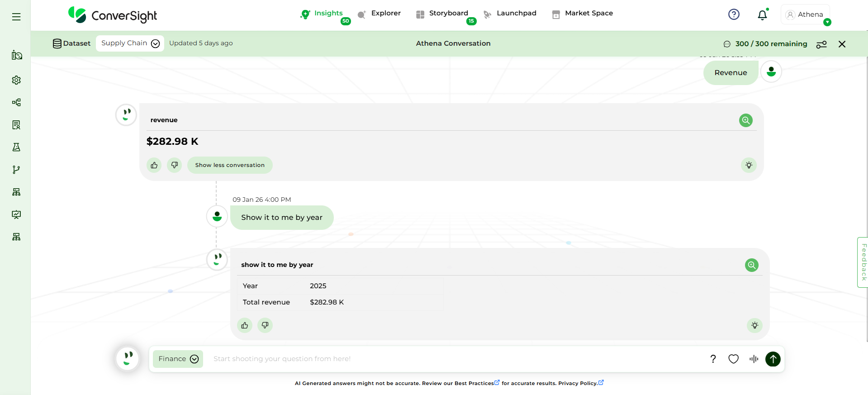Thumbs up the revenue response
Image resolution: width=868 pixels, height=395 pixels.
[154, 165]
